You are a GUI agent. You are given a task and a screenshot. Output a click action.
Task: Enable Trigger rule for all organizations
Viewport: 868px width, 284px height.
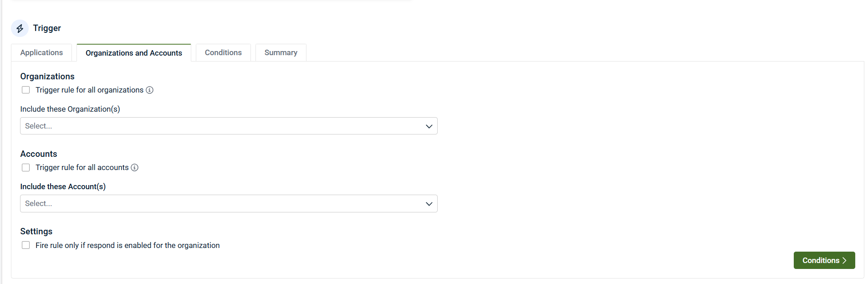click(26, 90)
